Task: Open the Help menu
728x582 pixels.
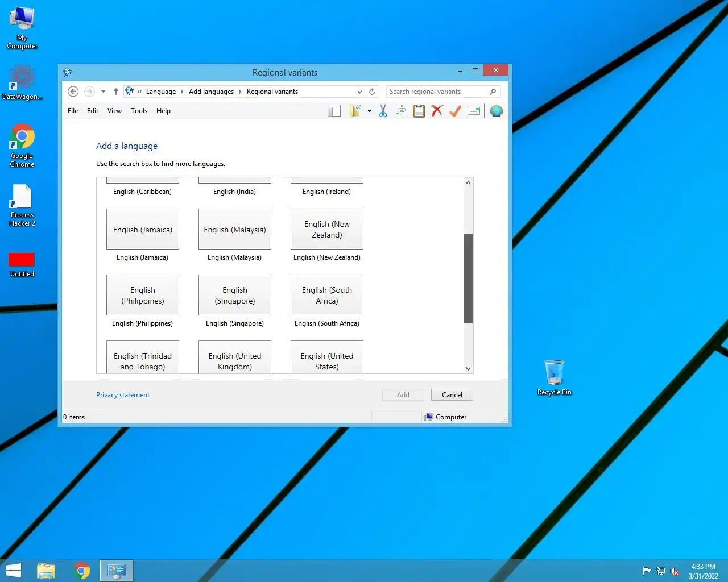Action: 163,111
